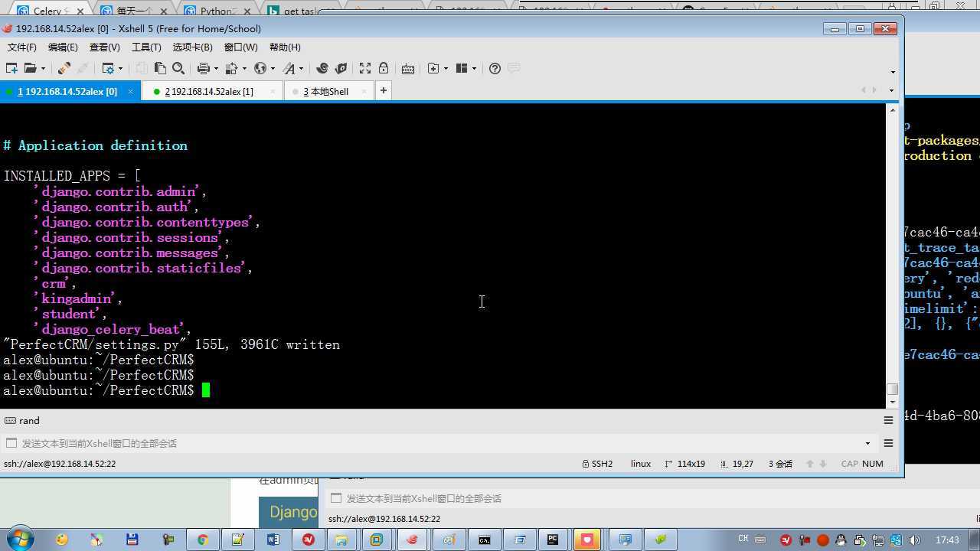Add a new tab with plus button

pos(384,90)
